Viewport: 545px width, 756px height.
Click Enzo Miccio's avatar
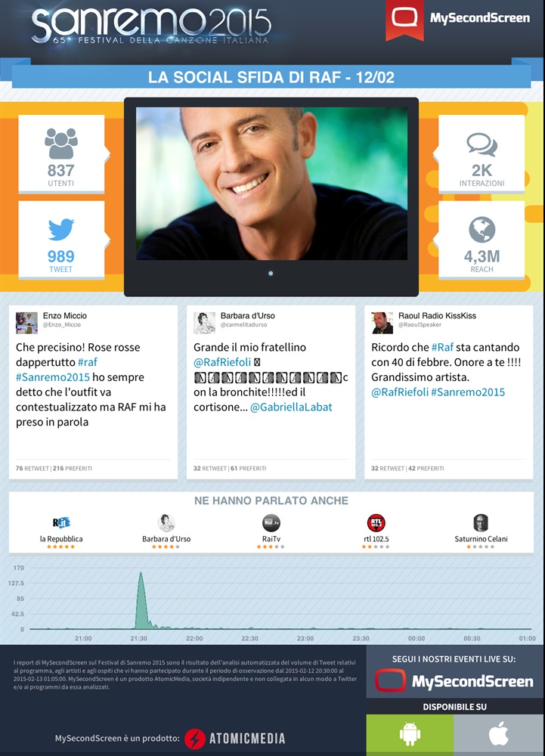point(26,323)
